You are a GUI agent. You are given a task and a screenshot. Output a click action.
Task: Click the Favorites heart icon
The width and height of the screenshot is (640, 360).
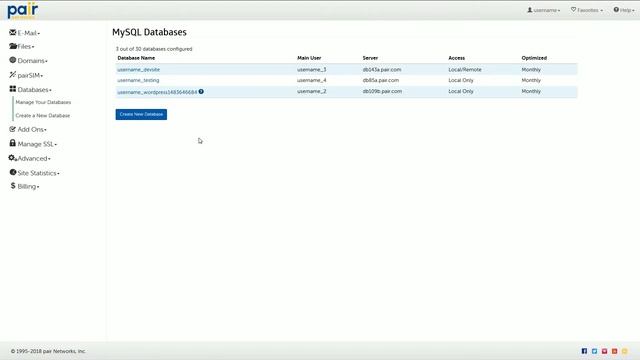tap(573, 9)
